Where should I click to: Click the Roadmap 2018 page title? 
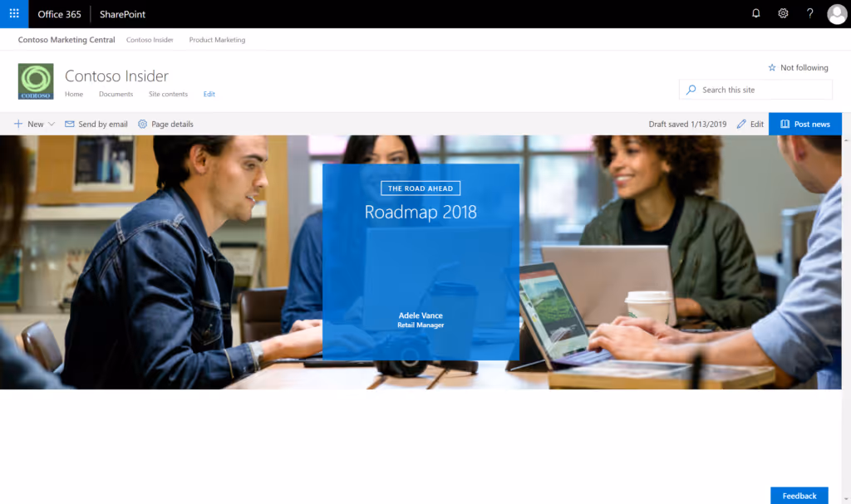421,212
